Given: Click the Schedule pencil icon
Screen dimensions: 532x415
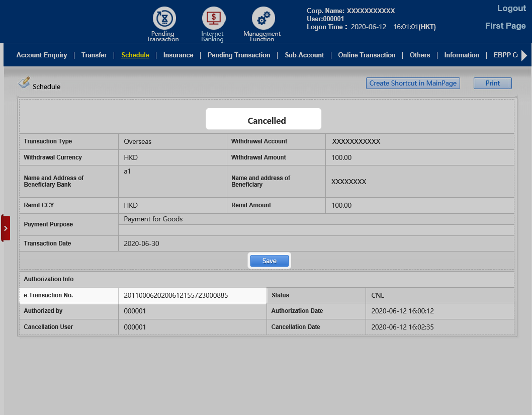Looking at the screenshot, I should 24,82.
